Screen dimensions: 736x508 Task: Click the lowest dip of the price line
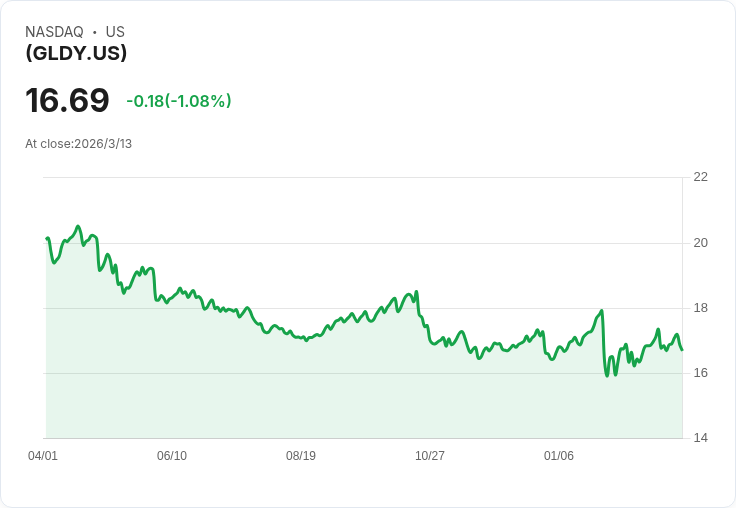click(x=607, y=375)
